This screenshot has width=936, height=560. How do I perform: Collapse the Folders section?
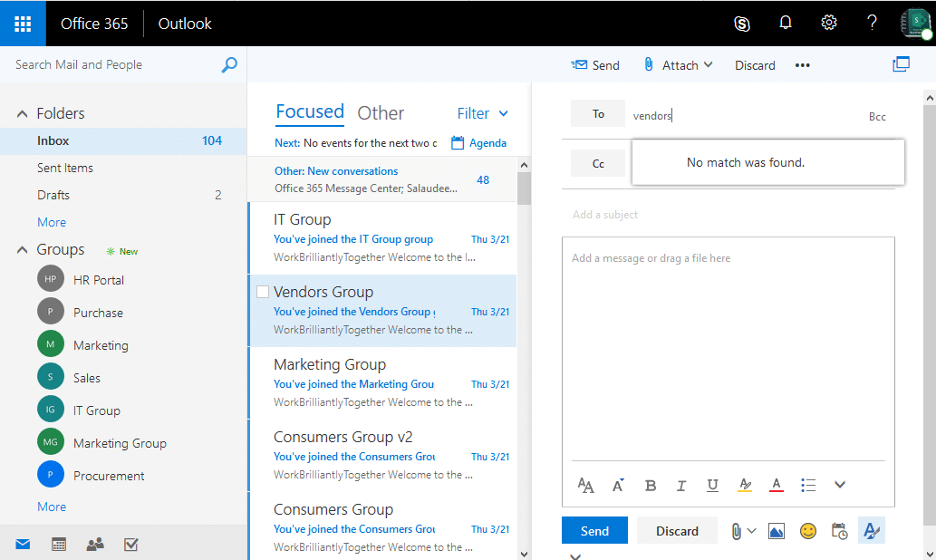pyautogui.click(x=22, y=112)
